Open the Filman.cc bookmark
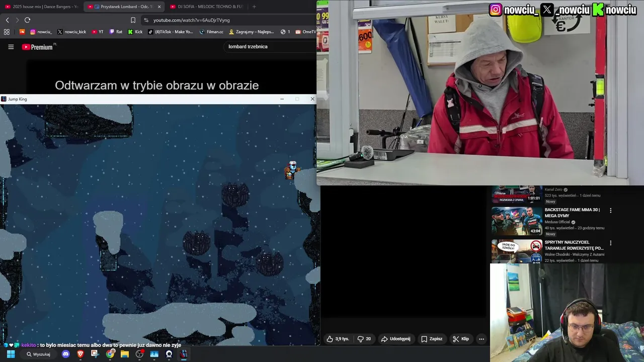This screenshot has height=362, width=644. tap(211, 32)
